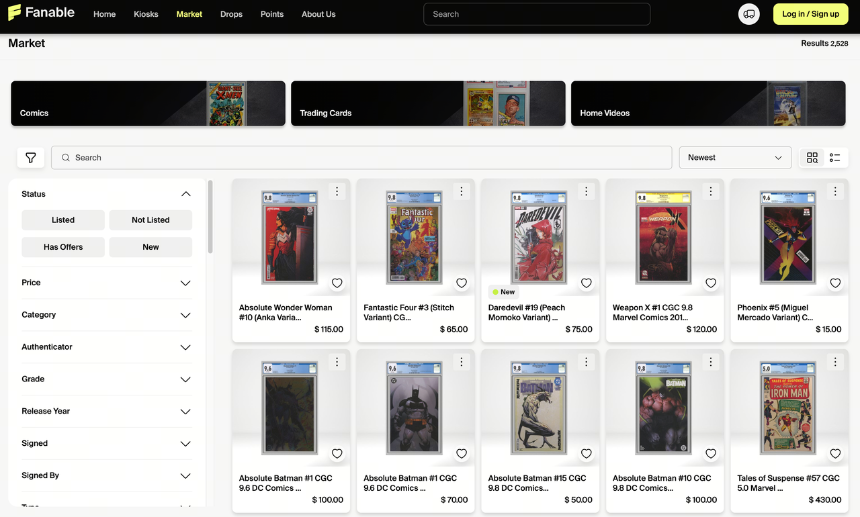
Task: Expand the Category filter section
Action: (106, 315)
